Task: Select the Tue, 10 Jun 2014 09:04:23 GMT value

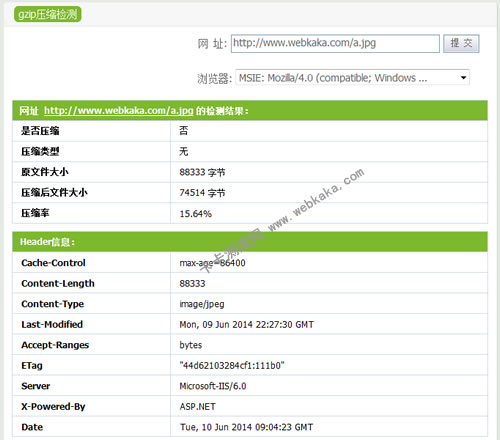Action: (x=247, y=427)
